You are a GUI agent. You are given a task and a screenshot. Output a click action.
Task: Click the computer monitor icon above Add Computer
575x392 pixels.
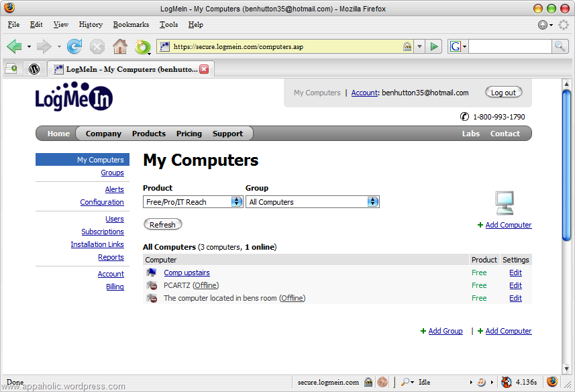(505, 203)
